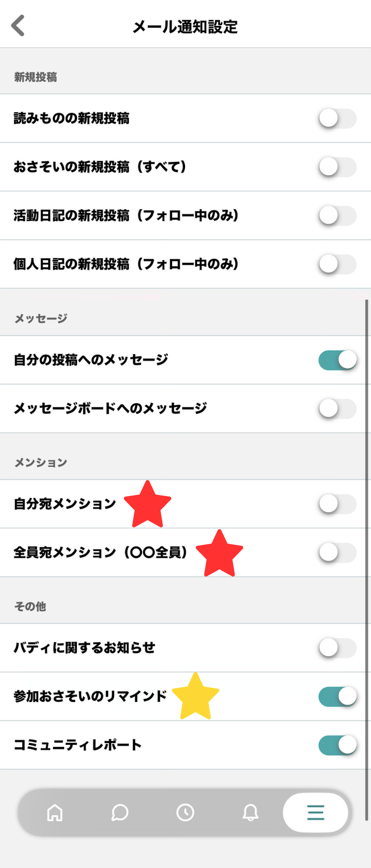Viewport: 371px width, 868px height.
Task: Enable バディに関するお知らせ toggle
Action: 337,648
